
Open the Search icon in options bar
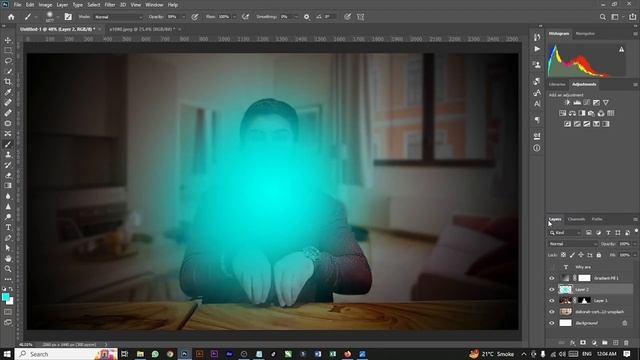pyautogui.click(x=602, y=17)
